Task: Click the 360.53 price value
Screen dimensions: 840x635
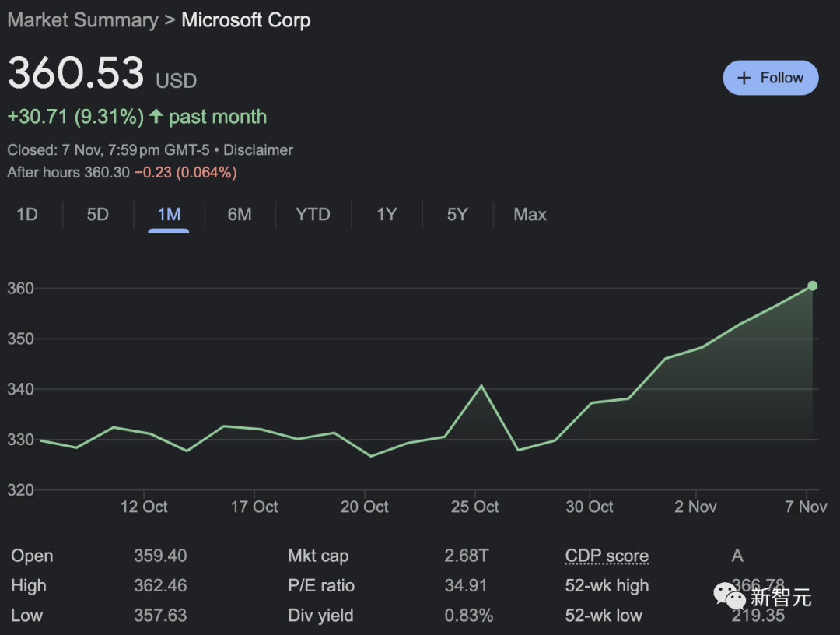Action: (76, 74)
